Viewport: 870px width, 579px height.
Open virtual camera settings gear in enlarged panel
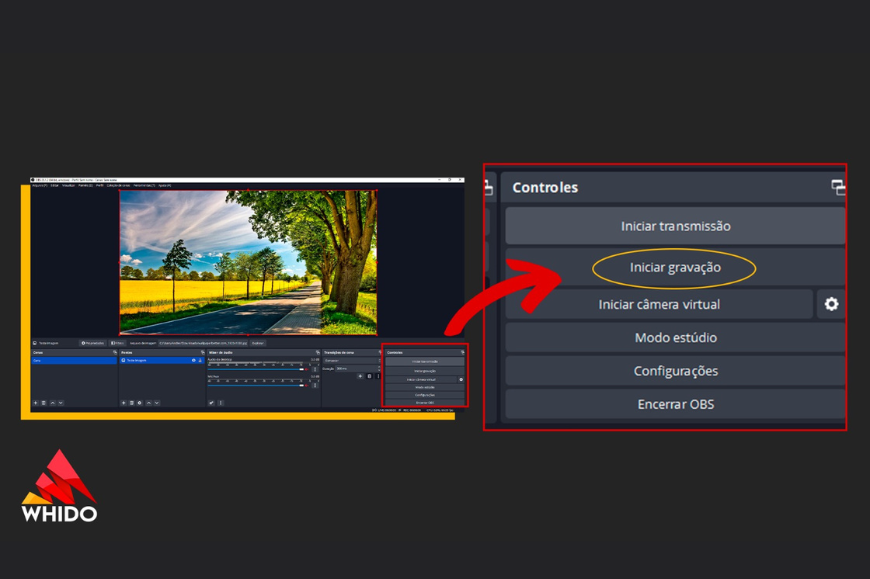tap(831, 304)
